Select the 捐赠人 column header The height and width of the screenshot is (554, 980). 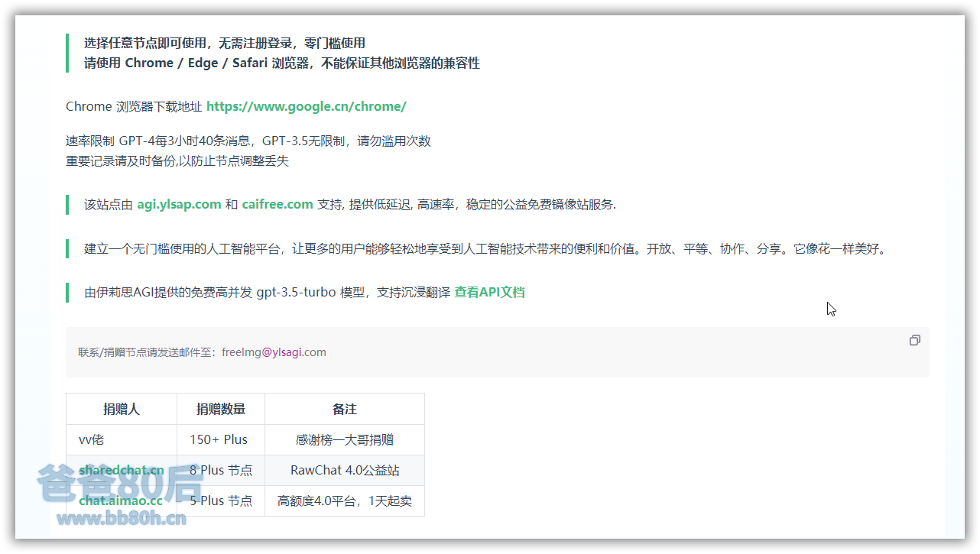point(122,409)
